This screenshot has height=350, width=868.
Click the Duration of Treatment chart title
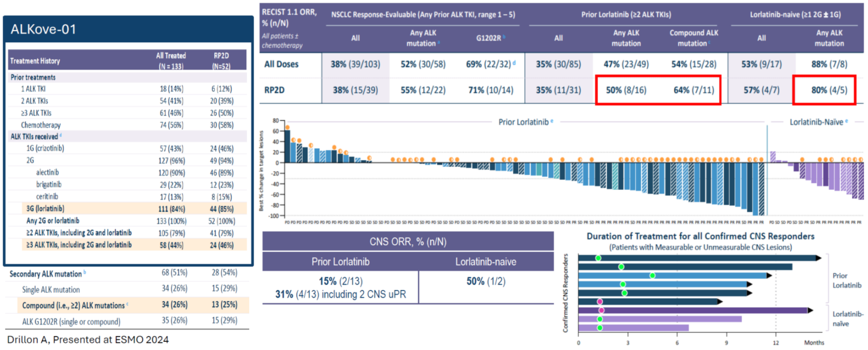point(701,236)
